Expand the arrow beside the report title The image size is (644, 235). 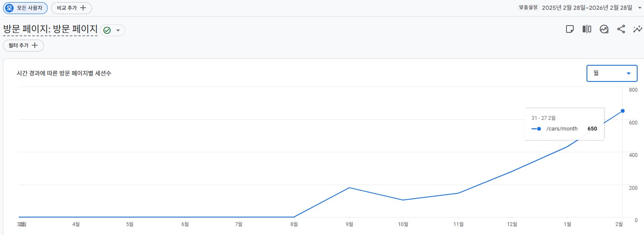pos(118,30)
